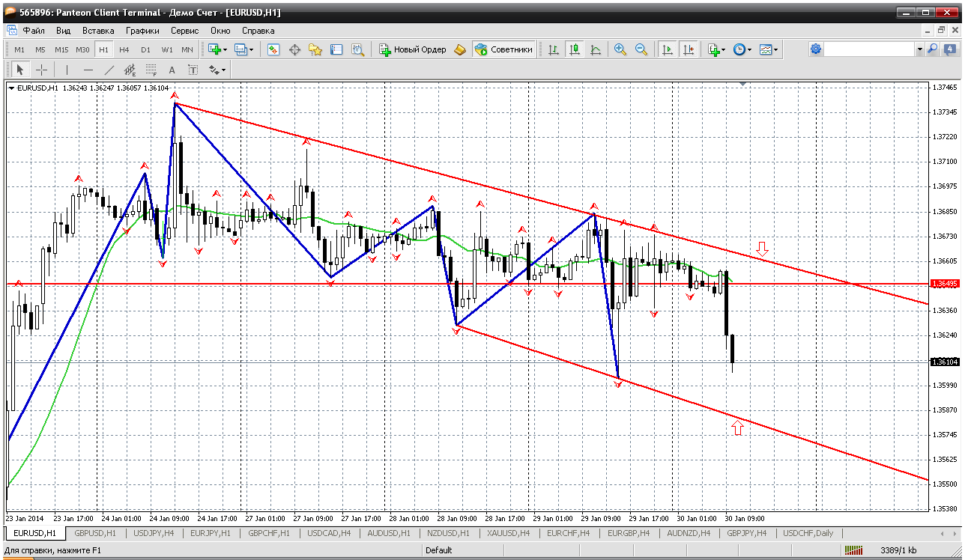Select the equidistant channel tool
Screen dimensions: 965x560
130,70
